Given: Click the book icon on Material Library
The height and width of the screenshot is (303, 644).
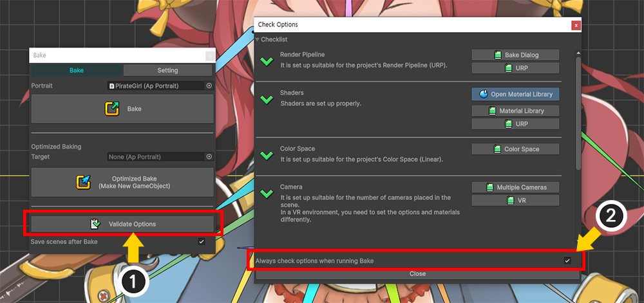Looking at the screenshot, I should (492, 111).
